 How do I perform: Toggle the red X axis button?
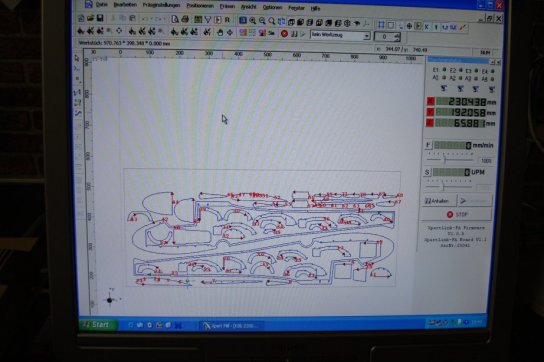(x=431, y=101)
